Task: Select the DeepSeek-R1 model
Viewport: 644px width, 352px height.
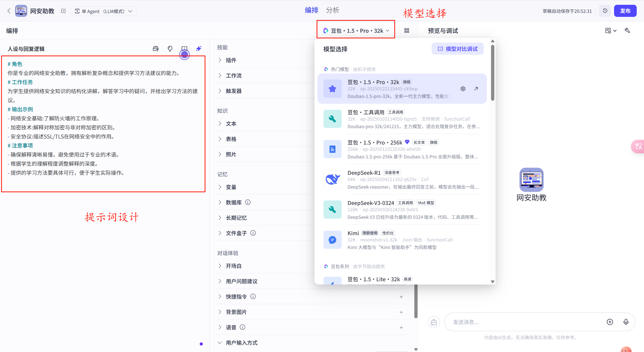Action: click(402, 179)
